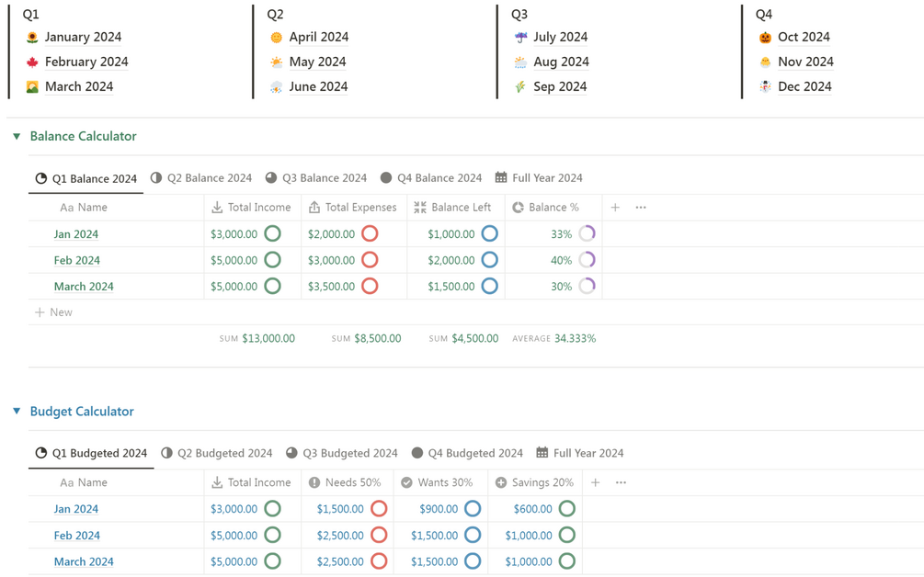Open the three-dot menu in Balance Calculator header
This screenshot has height=577, width=924.
(x=641, y=208)
